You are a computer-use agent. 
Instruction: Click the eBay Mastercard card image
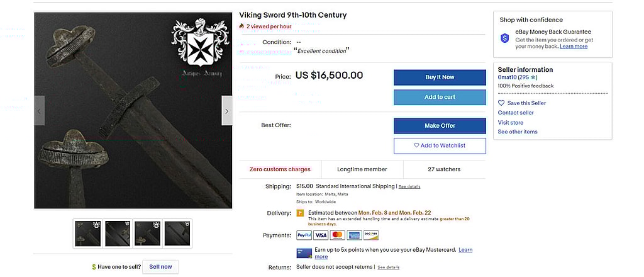pos(304,253)
